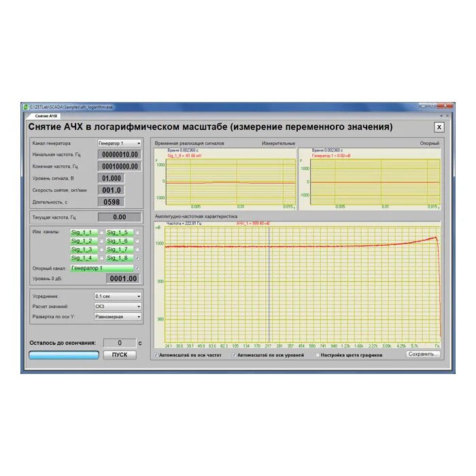Screen dimensions: 476x476
Task: Click the blue progress bar beside the ПУСК button
Action: [64, 355]
